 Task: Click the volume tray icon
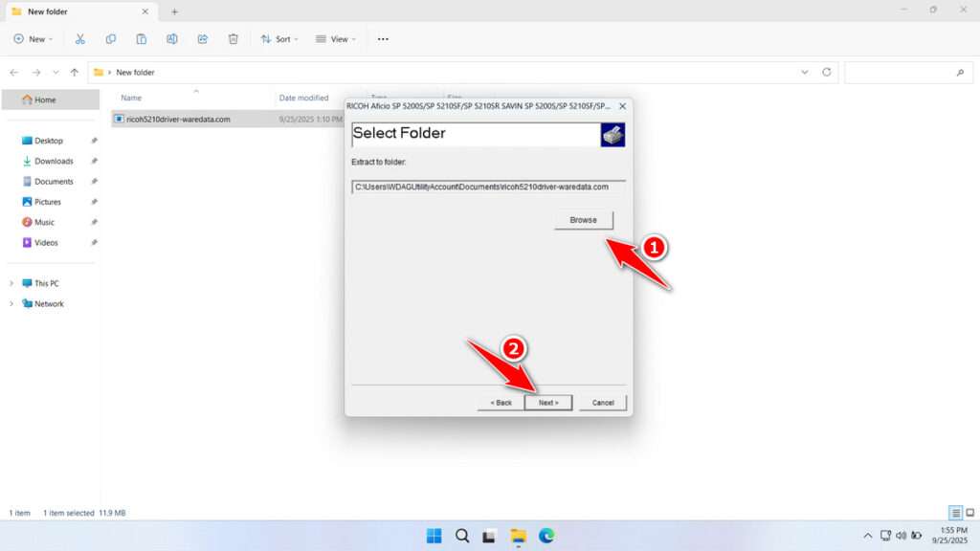[x=901, y=536]
